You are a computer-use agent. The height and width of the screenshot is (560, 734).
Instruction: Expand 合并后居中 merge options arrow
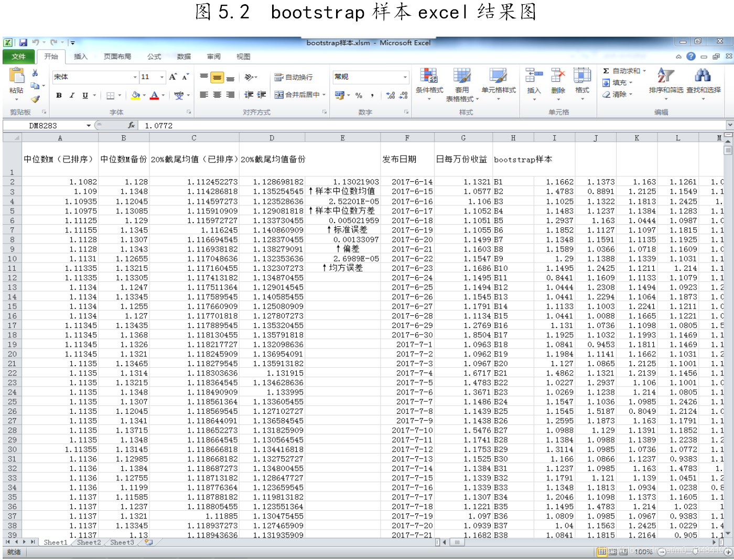tap(324, 95)
